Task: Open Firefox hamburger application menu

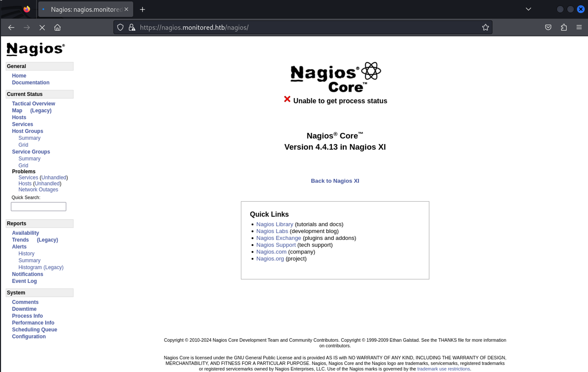Action: [579, 27]
